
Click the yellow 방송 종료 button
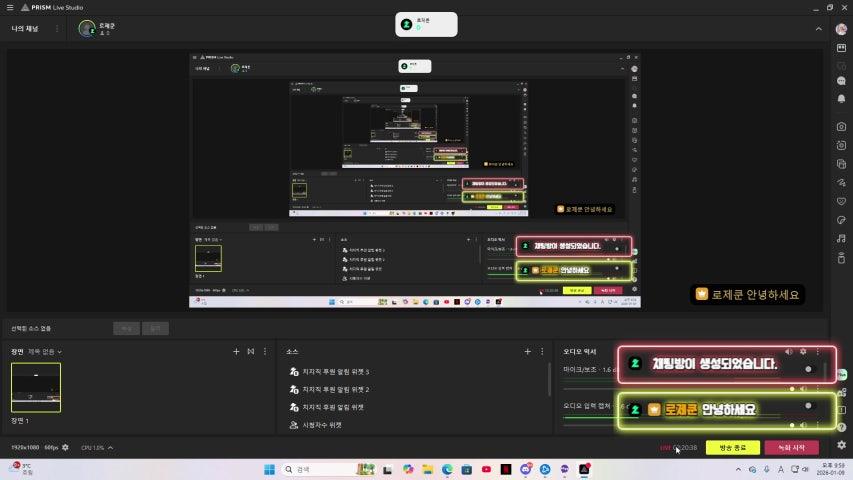[x=733, y=447]
